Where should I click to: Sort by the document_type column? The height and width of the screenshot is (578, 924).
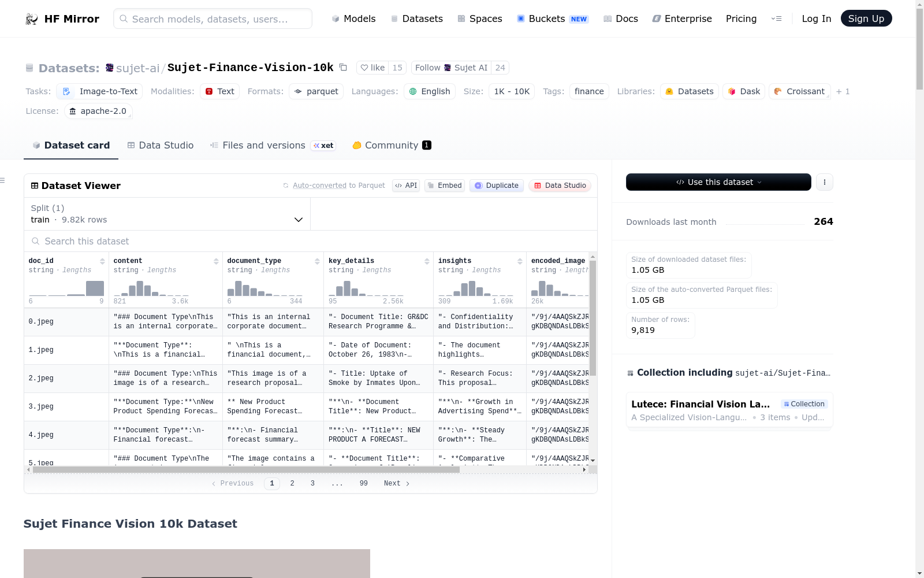click(317, 261)
